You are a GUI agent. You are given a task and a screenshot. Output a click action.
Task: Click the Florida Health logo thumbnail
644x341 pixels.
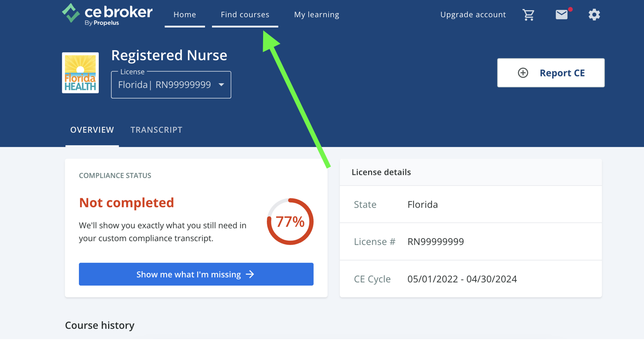pos(80,73)
